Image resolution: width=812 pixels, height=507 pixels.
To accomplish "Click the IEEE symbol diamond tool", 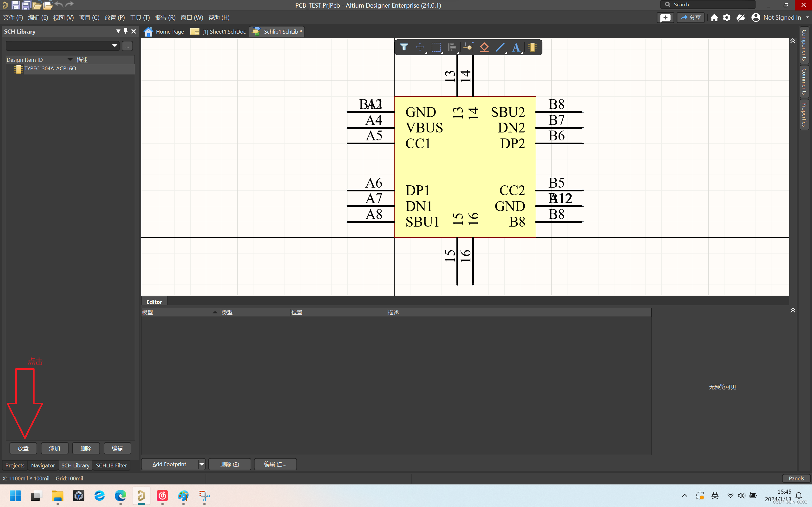I will (484, 47).
